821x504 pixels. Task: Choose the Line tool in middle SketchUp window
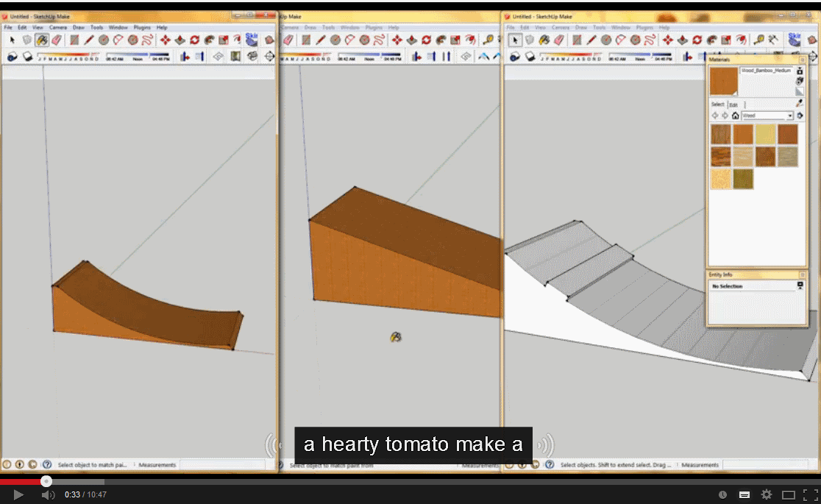click(x=321, y=40)
